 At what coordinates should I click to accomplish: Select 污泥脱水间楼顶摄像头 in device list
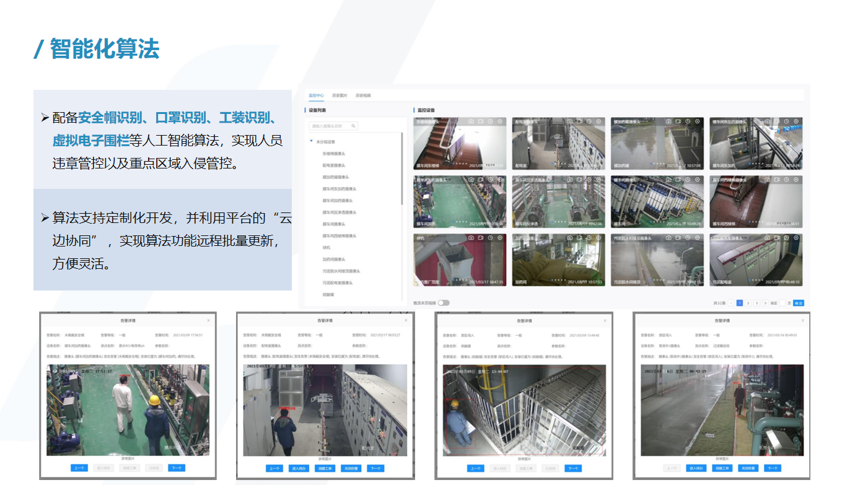(x=341, y=271)
